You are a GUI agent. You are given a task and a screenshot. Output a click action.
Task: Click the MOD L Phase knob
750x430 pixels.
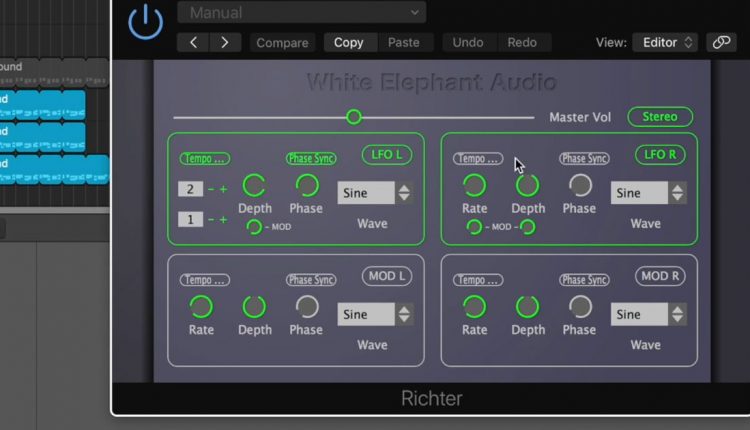click(x=307, y=307)
